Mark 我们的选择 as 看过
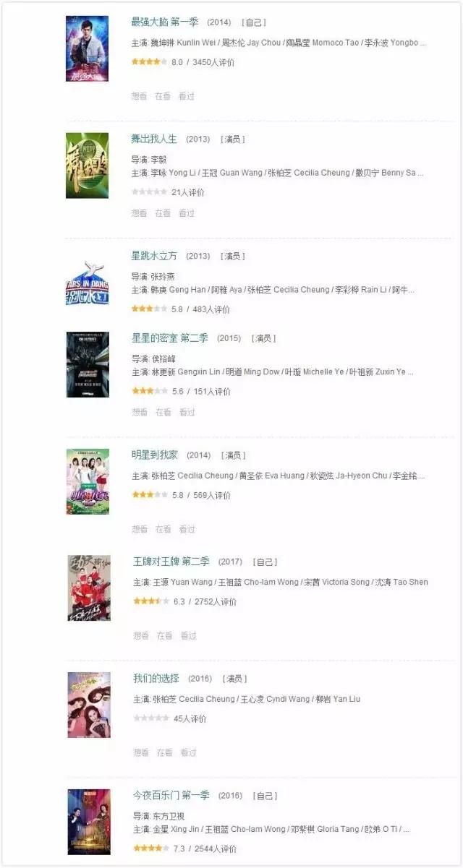The image size is (463, 868). coord(188,752)
